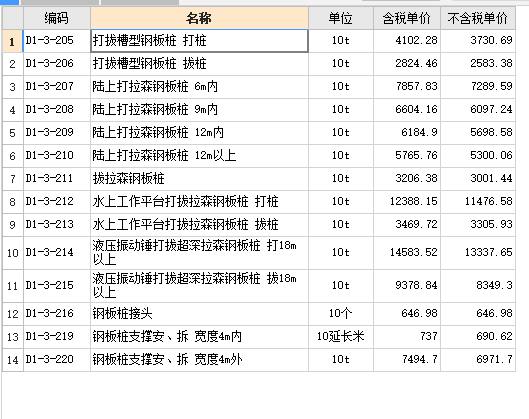Viewport: 529px width, 419px height.
Task: Select tax-included price 2824.46
Action: (407, 64)
